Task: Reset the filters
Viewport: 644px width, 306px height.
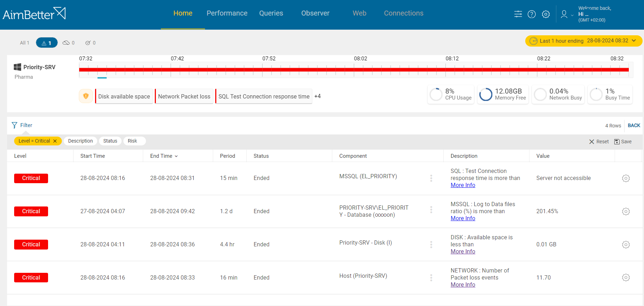Action: click(x=599, y=142)
